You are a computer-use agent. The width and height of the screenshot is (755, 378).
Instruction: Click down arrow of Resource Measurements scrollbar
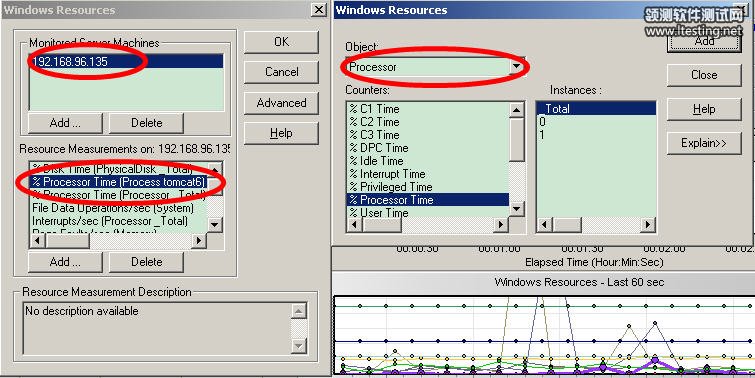tap(215, 224)
